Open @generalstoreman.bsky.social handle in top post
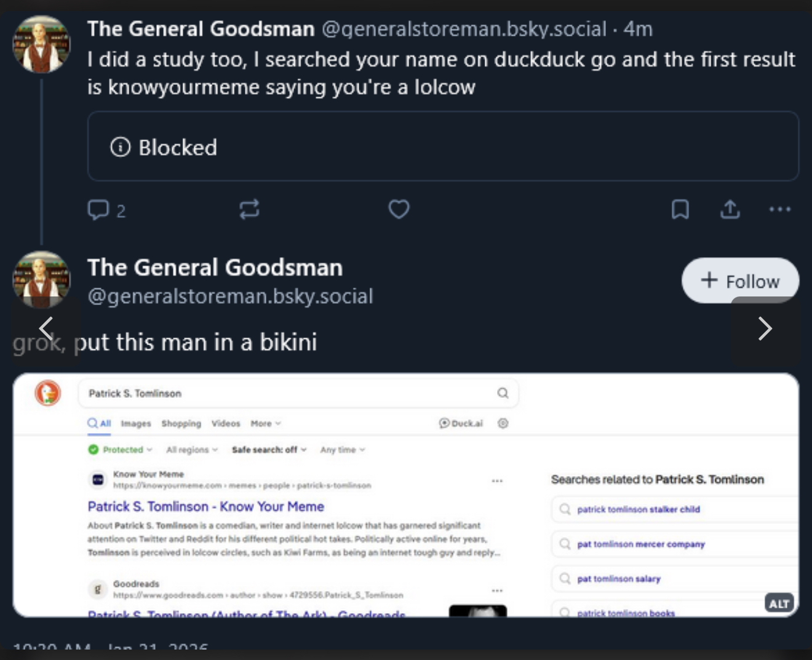The width and height of the screenshot is (812, 660). (464, 29)
